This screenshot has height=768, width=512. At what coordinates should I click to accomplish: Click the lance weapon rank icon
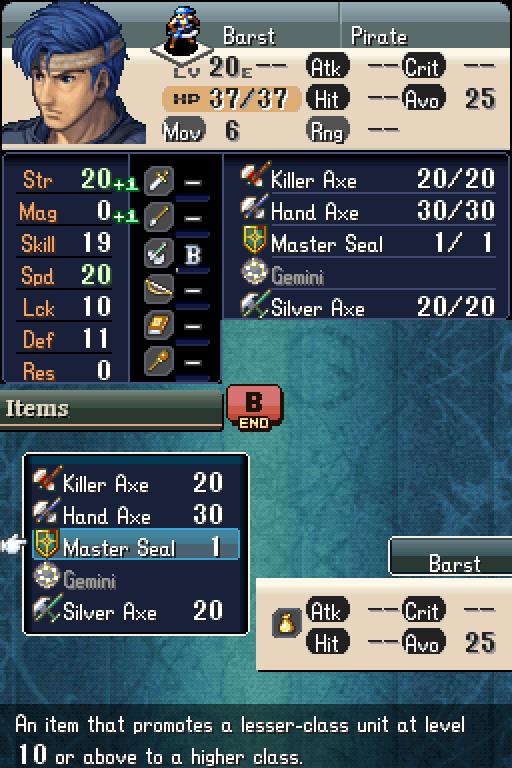point(159,217)
